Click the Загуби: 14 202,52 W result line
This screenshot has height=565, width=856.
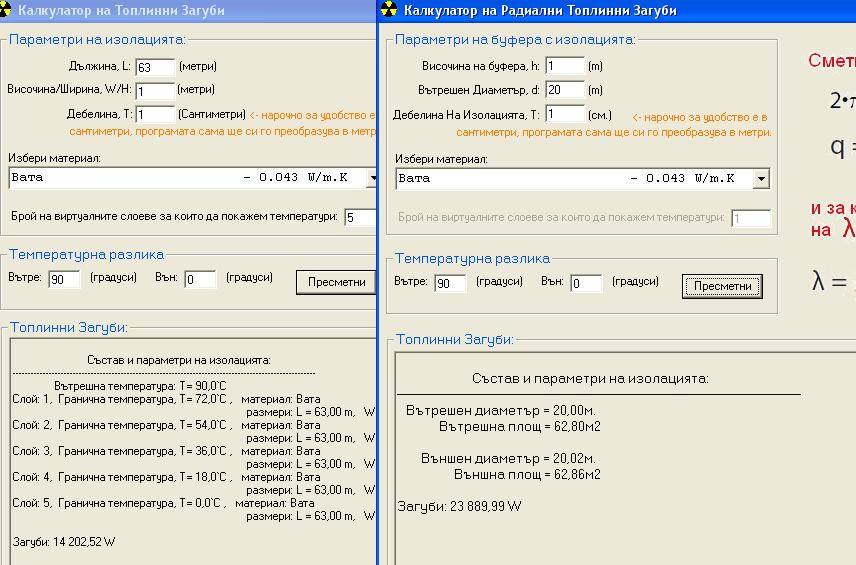point(64,542)
